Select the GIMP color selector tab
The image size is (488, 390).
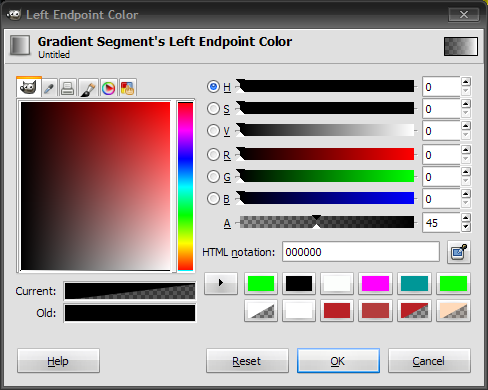(29, 87)
